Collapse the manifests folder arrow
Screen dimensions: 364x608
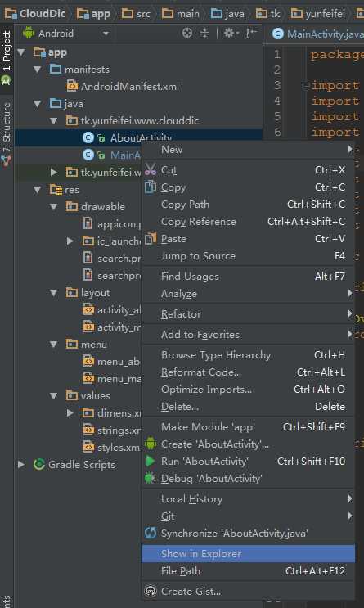(38, 70)
